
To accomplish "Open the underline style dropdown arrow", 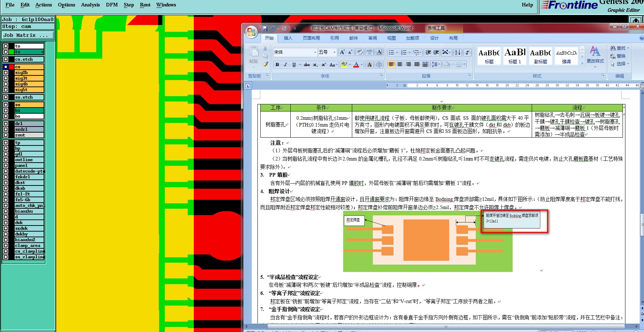I will pyautogui.click(x=300, y=65).
